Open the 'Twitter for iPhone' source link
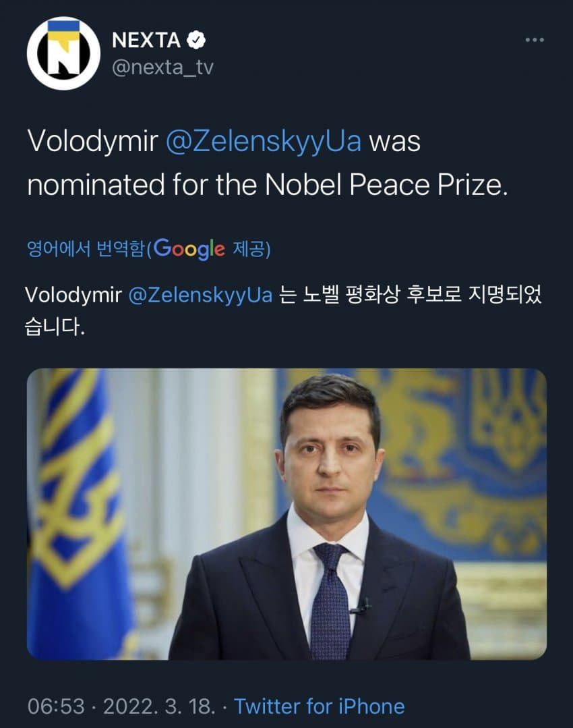This screenshot has width=573, height=728. [x=319, y=706]
